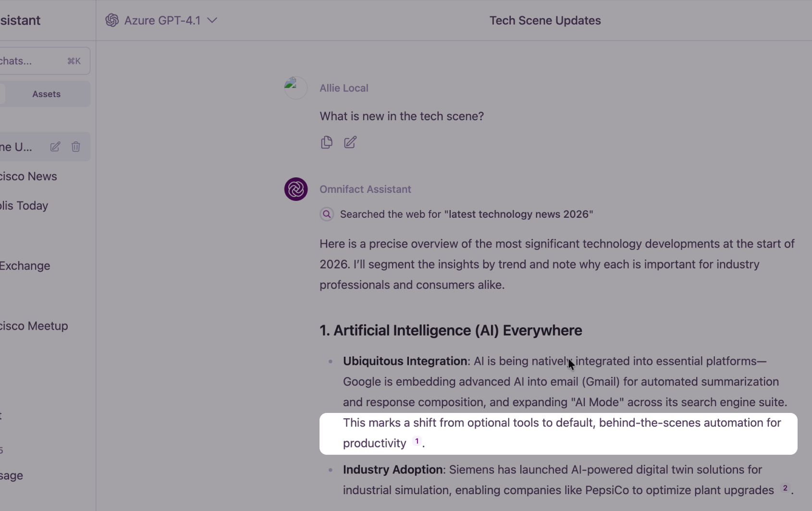Expand the web search details row

tap(466, 214)
